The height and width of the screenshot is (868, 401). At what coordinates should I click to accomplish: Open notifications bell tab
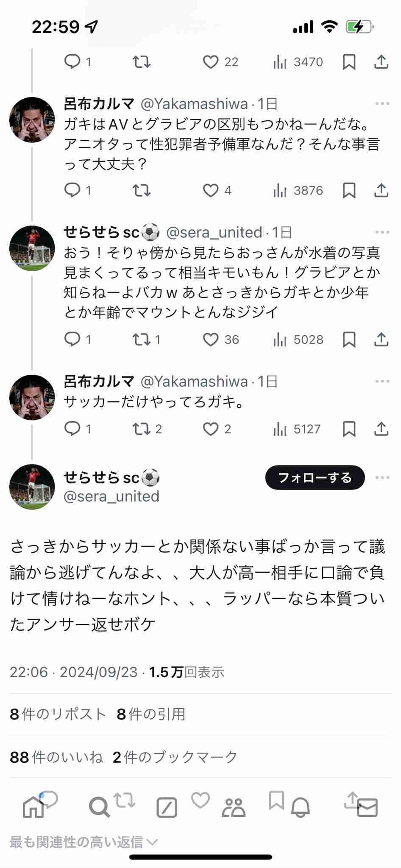(x=301, y=807)
